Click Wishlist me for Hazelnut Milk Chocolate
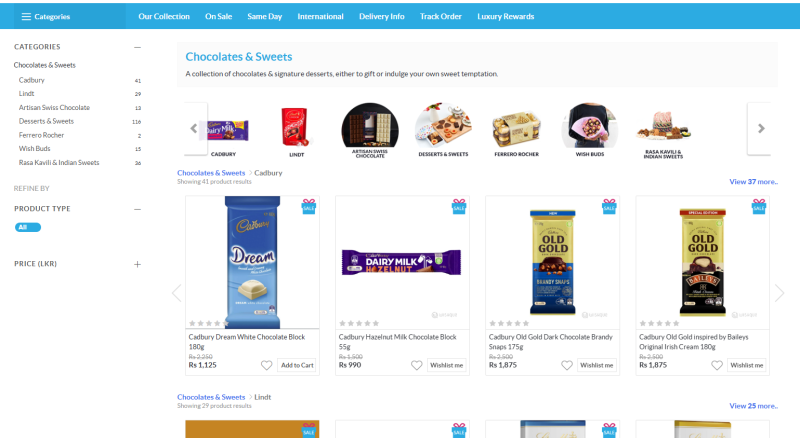The width and height of the screenshot is (800, 438). click(446, 365)
